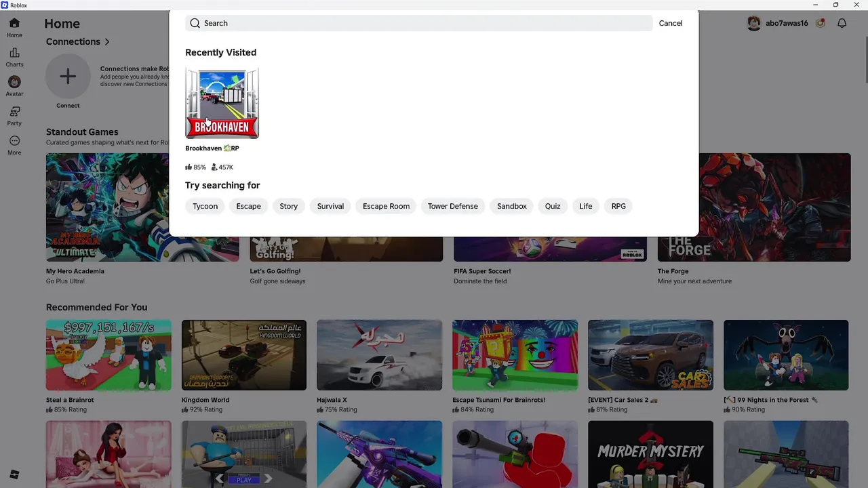
Task: Click the Robux icon beside username
Action: [x=821, y=23]
